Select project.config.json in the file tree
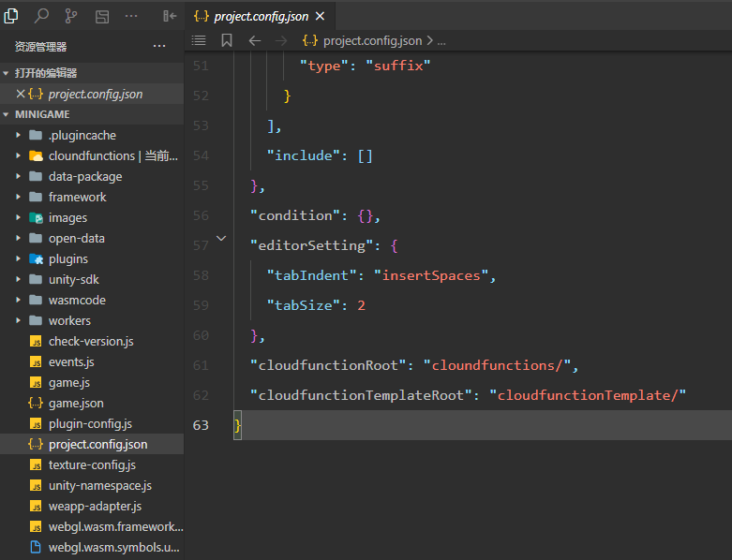Image resolution: width=732 pixels, height=560 pixels. pyautogui.click(x=92, y=444)
